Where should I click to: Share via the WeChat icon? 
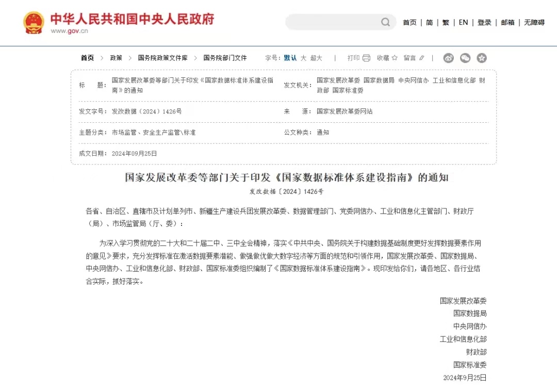coord(465,58)
